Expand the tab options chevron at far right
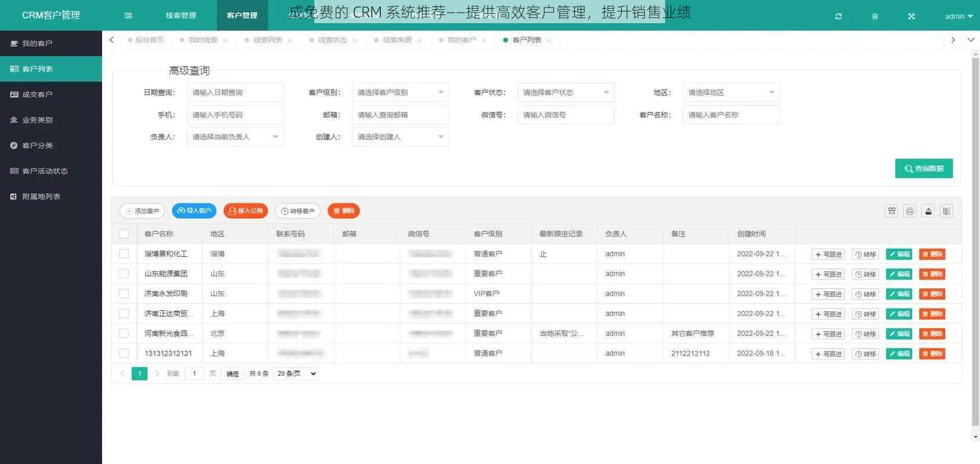980x464 pixels. coord(971,40)
